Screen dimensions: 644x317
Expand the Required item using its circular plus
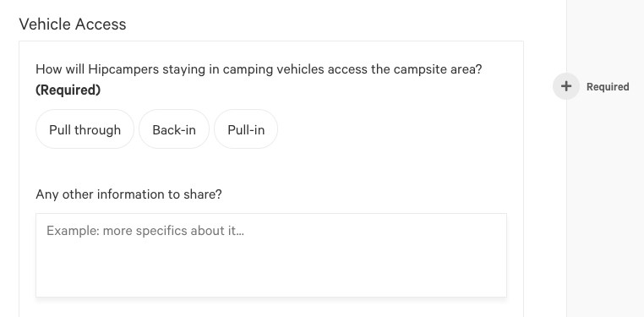click(566, 86)
